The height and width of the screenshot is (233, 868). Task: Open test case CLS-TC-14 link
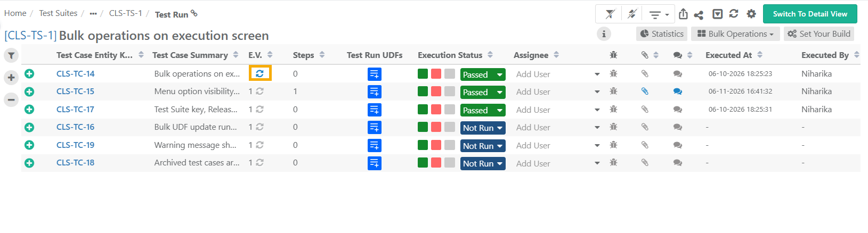[75, 74]
